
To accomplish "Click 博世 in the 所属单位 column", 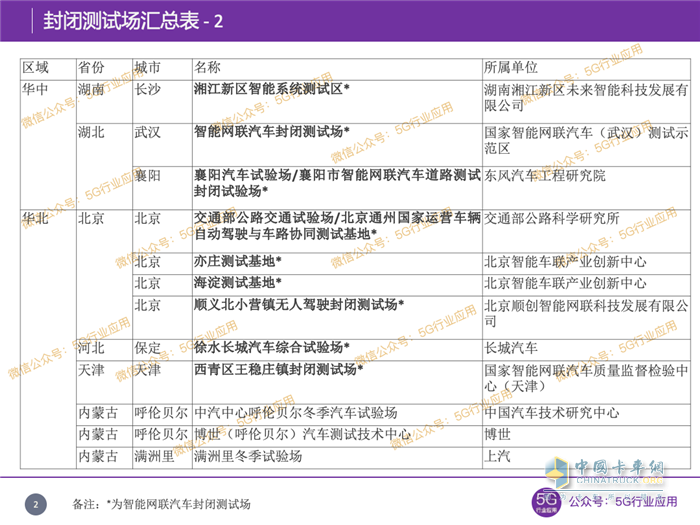I will point(587,436).
